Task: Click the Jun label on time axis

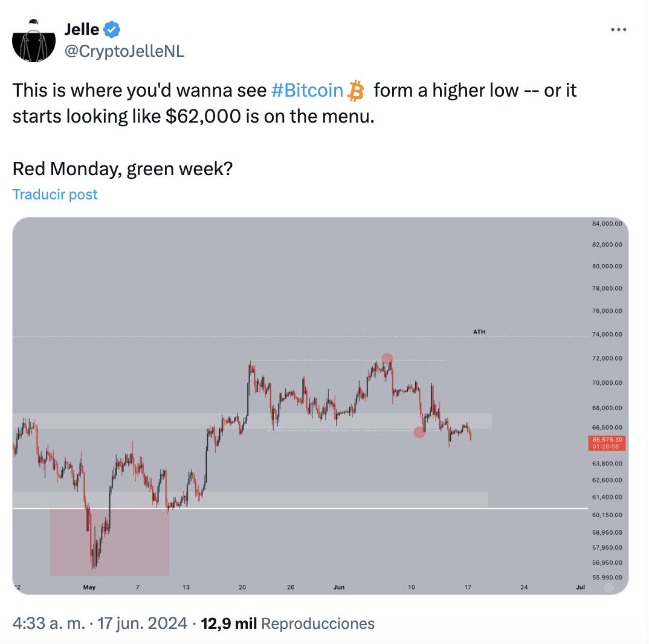Action: (338, 587)
